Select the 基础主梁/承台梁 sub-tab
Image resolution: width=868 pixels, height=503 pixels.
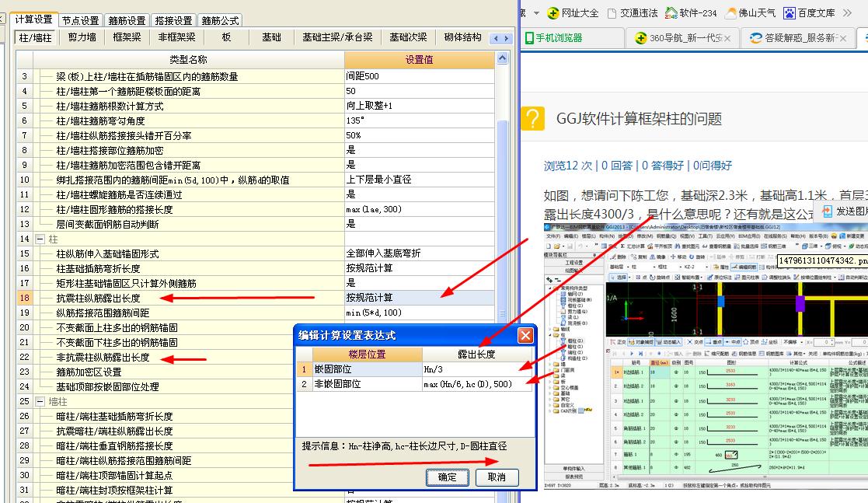pos(337,37)
